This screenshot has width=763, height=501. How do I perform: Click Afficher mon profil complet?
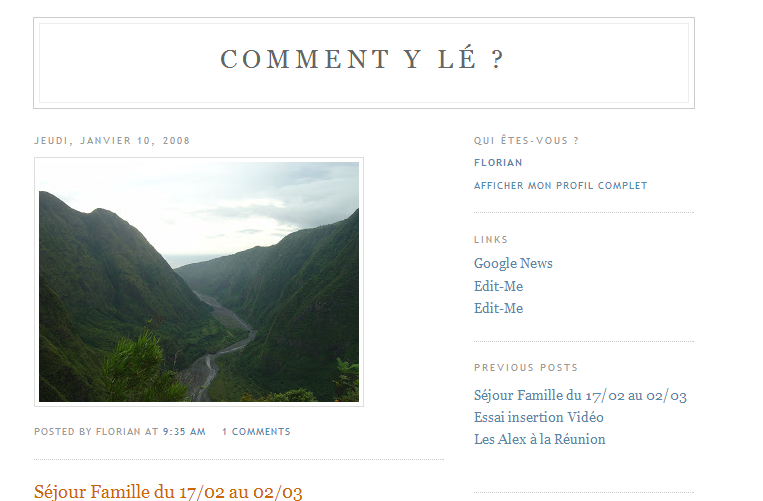pyautogui.click(x=561, y=185)
